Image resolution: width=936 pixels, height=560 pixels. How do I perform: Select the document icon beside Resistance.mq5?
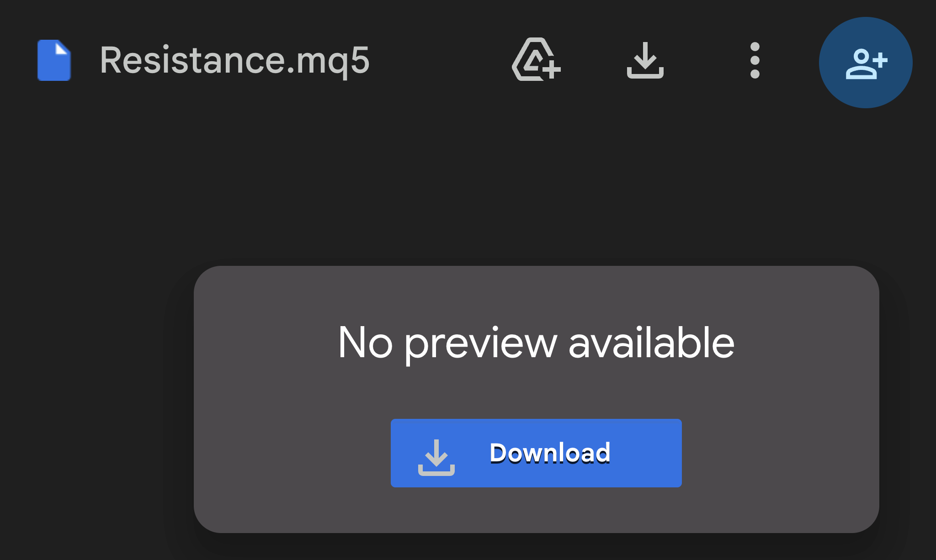click(54, 60)
